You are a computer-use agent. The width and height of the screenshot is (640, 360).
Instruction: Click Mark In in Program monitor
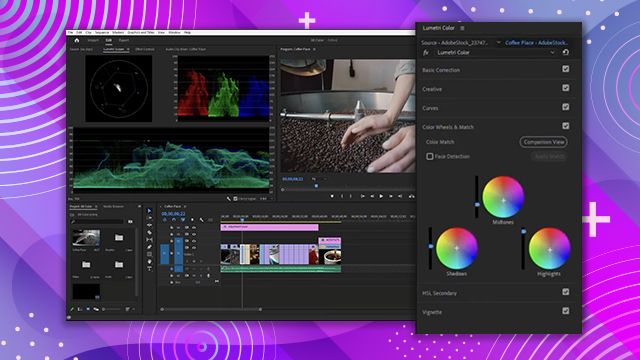click(342, 196)
